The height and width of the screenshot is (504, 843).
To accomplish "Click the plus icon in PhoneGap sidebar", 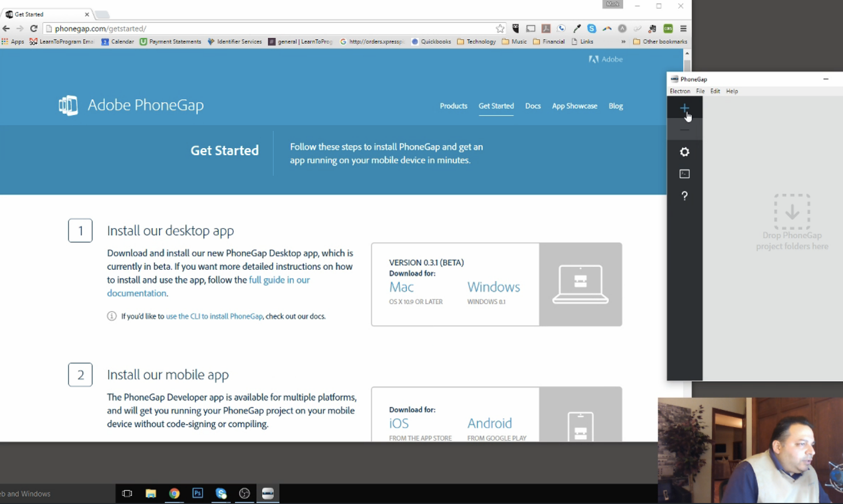I will 684,108.
